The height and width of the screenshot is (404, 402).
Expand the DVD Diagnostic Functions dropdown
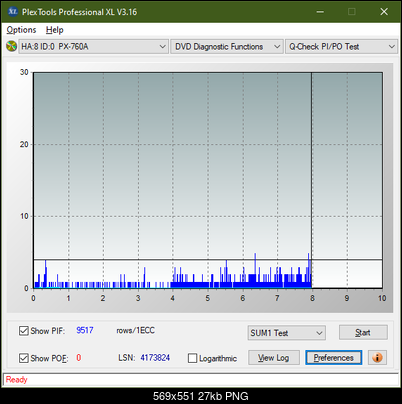tap(227, 47)
